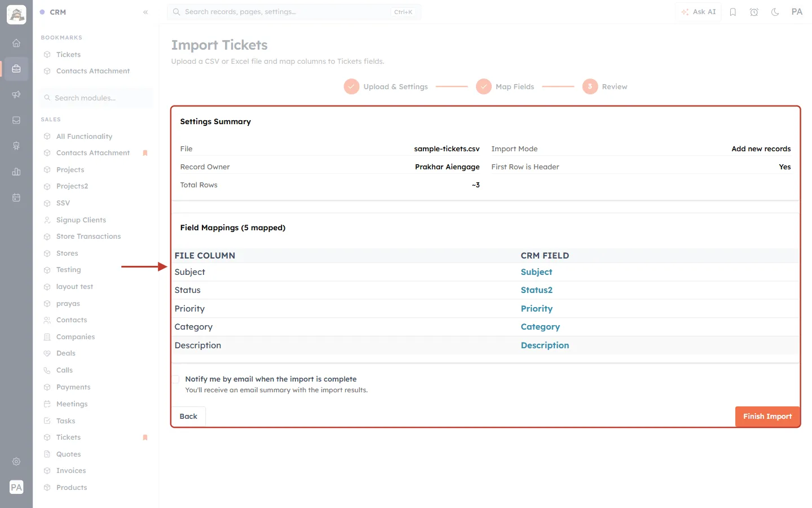Open the reminders clock icon
This screenshot has width=812, height=508.
(754, 12)
